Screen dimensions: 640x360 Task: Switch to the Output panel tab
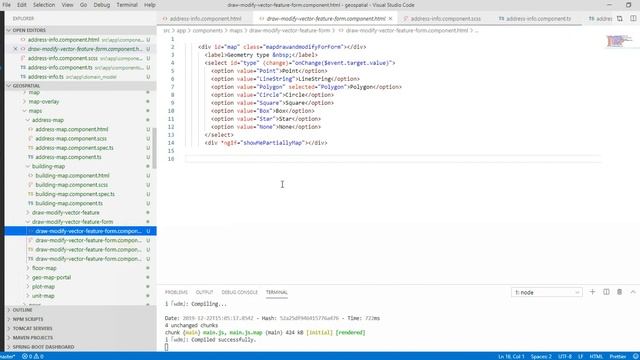[204, 292]
